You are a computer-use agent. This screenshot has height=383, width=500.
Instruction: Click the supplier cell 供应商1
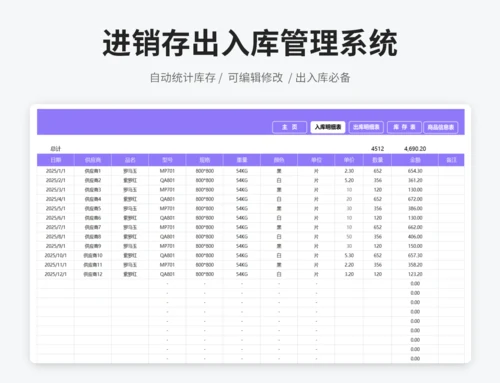(93, 171)
